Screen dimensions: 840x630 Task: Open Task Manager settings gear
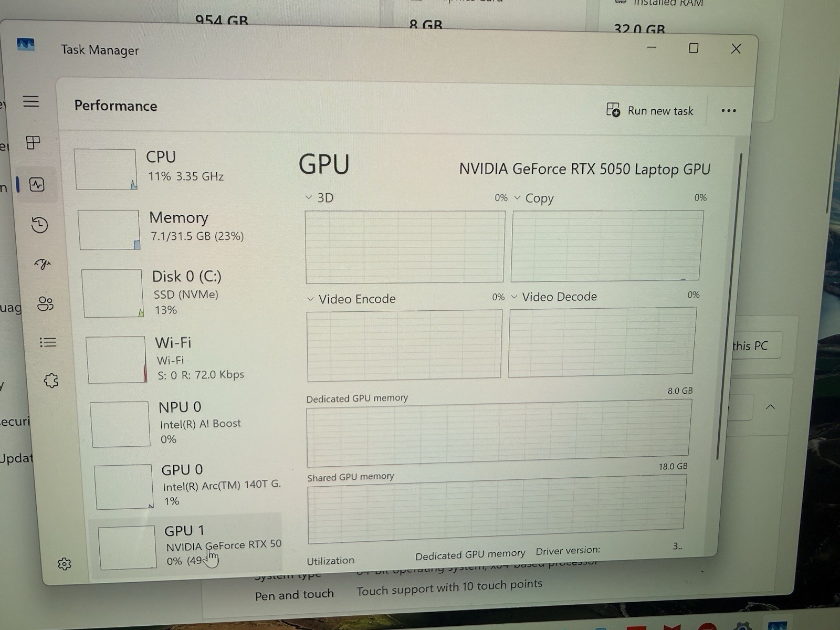(x=64, y=564)
